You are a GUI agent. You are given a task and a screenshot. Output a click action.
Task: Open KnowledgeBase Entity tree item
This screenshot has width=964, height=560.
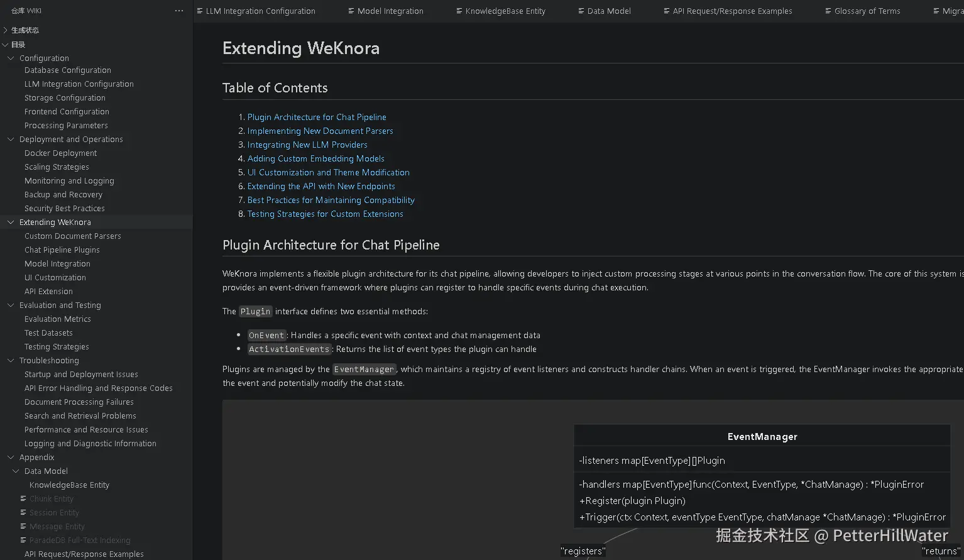[x=69, y=485]
